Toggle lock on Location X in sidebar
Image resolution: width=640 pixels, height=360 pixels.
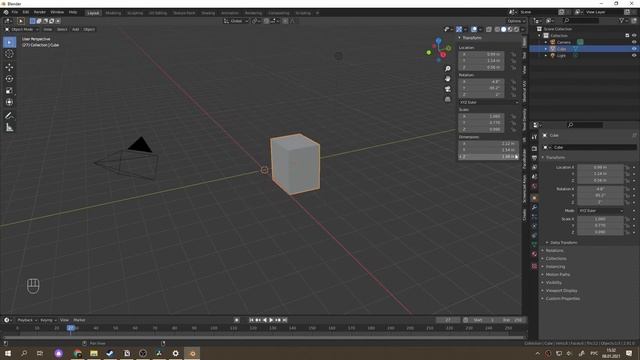point(513,54)
